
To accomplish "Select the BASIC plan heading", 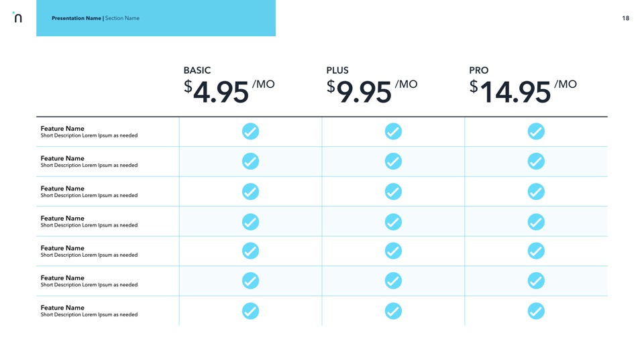I will (x=197, y=70).
